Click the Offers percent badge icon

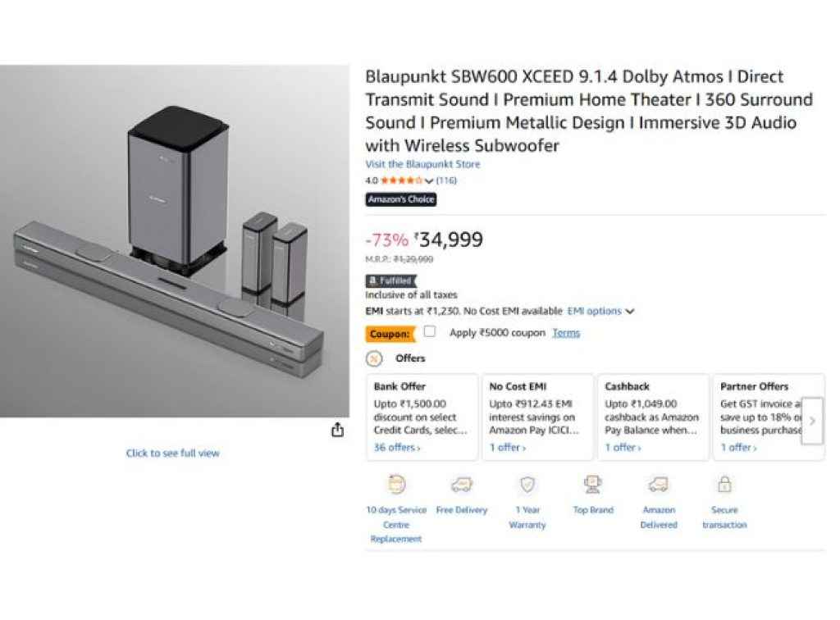374,358
